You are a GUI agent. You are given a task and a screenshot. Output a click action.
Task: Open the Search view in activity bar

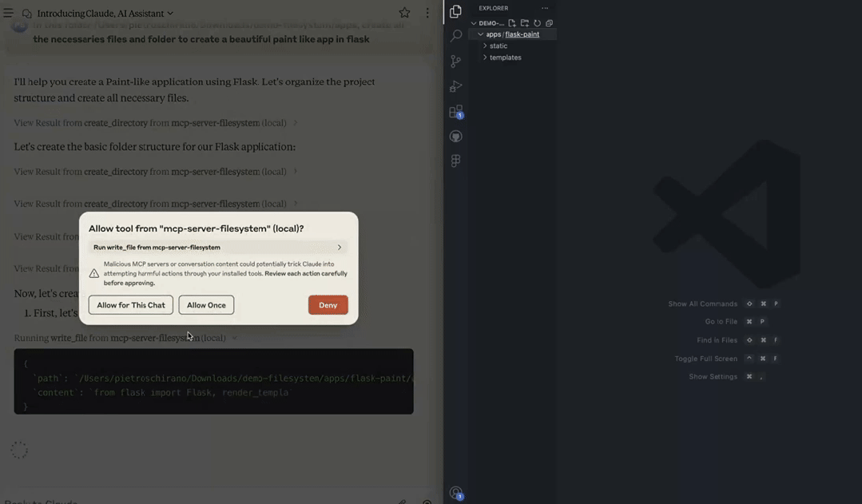(455, 36)
